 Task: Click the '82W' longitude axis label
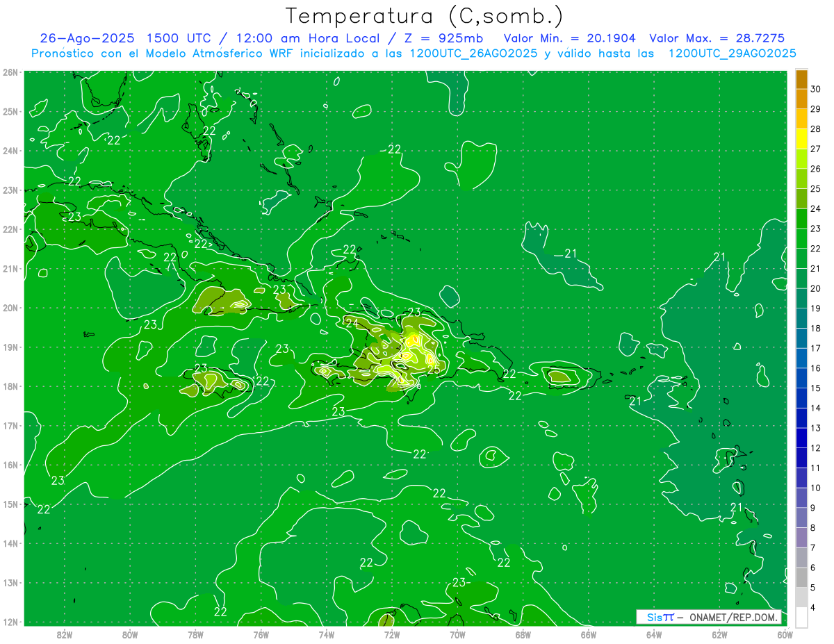(65, 634)
